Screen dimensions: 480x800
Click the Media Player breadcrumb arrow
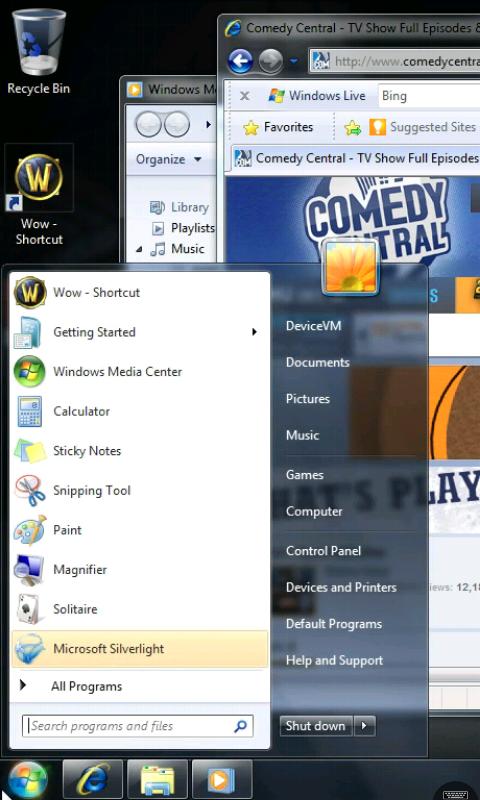tap(208, 124)
